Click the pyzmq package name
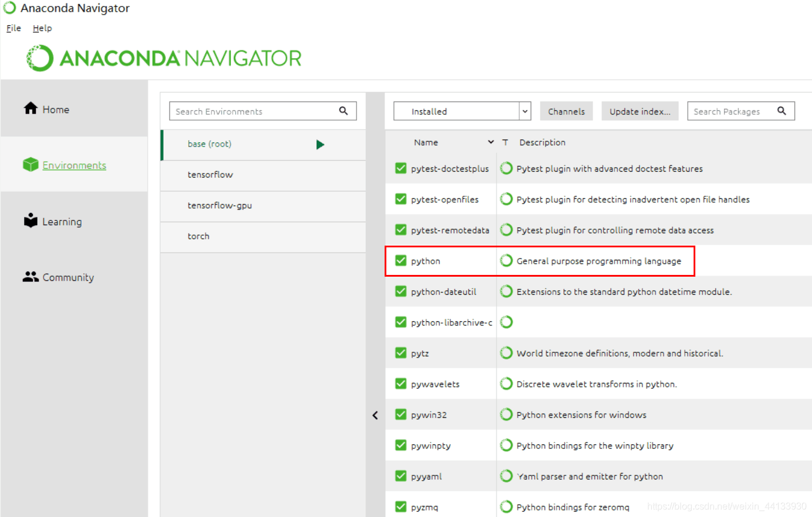This screenshot has width=812, height=517. click(424, 507)
